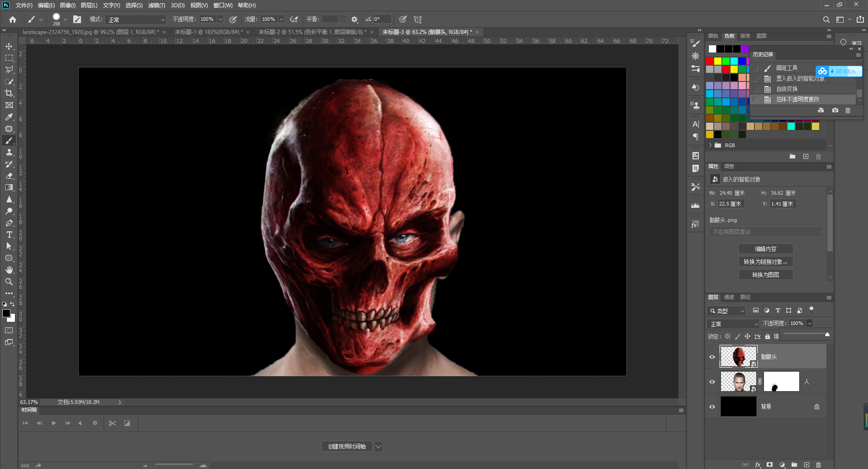The width and height of the screenshot is (868, 469).
Task: Select the Move tool
Action: 9,46
